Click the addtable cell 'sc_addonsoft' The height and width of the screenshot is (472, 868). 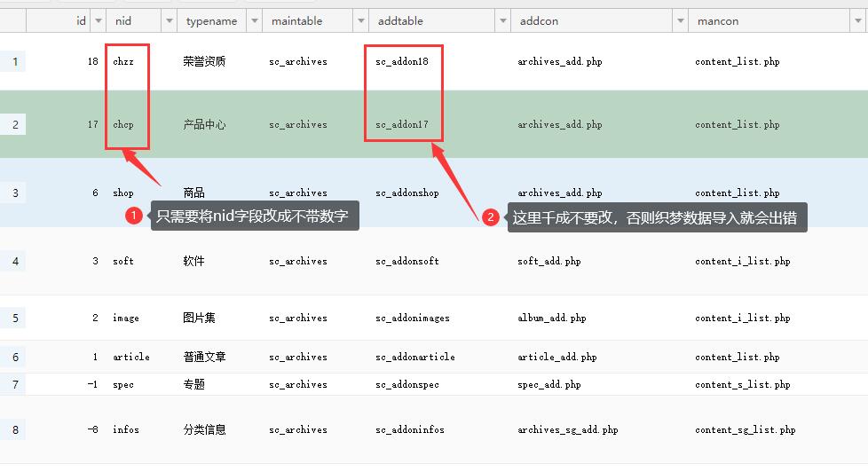tap(406, 261)
